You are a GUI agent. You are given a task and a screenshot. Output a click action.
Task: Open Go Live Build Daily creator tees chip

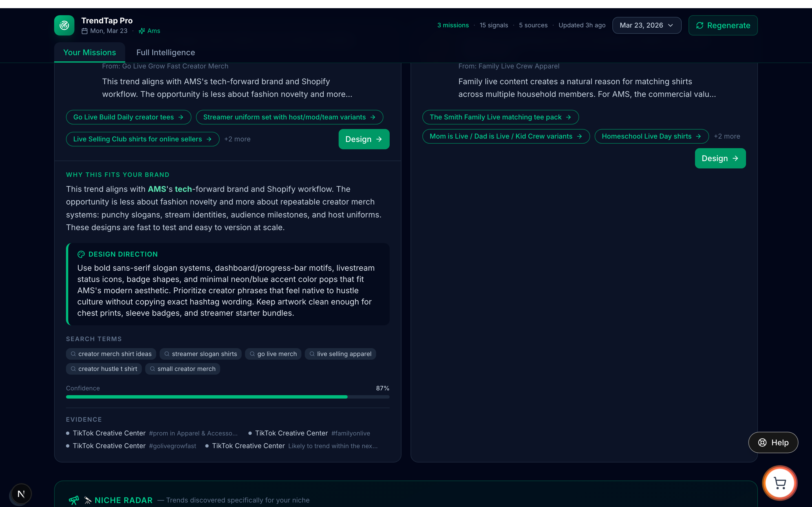tap(128, 117)
